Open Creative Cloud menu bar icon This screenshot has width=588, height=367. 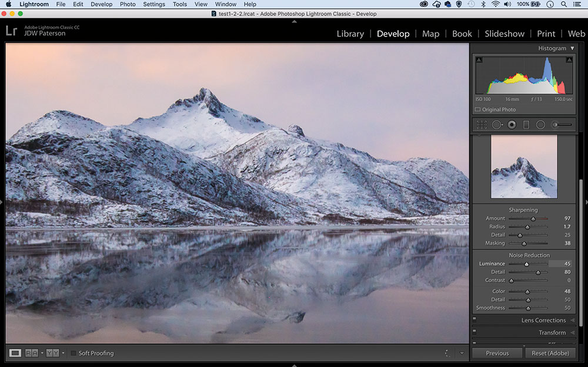[x=424, y=4]
